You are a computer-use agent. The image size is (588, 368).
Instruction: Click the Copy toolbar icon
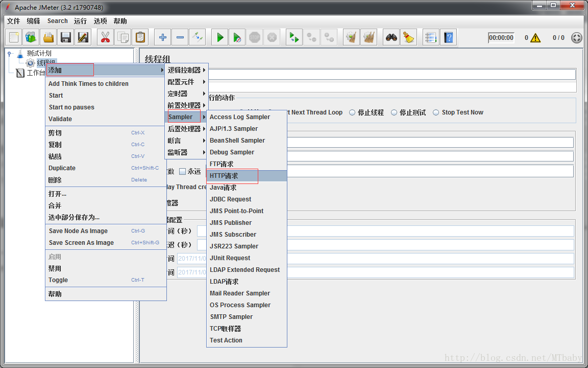[122, 37]
